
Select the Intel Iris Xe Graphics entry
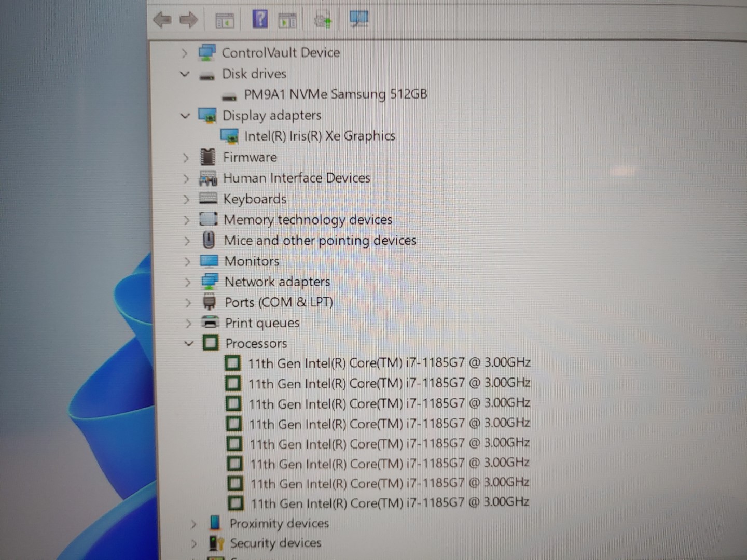[x=320, y=136]
